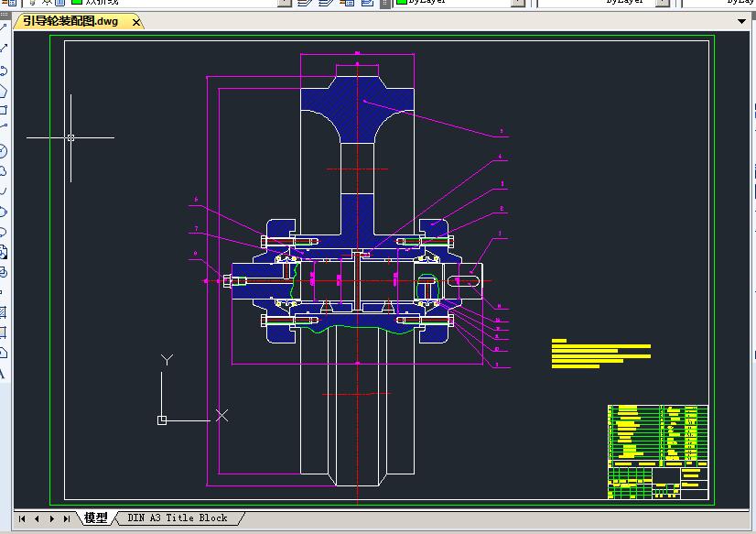The width and height of the screenshot is (756, 534).
Task: Switch to the 模型 model tab
Action: (96, 518)
